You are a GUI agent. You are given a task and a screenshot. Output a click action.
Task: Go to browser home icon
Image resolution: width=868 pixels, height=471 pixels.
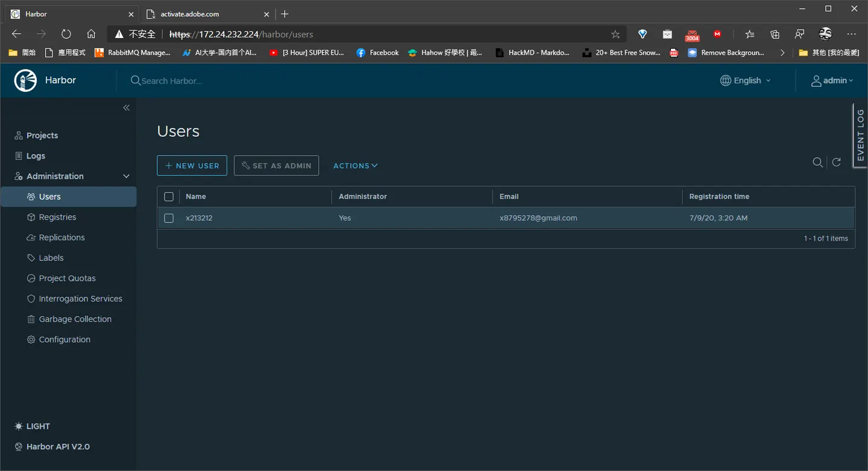click(x=91, y=34)
